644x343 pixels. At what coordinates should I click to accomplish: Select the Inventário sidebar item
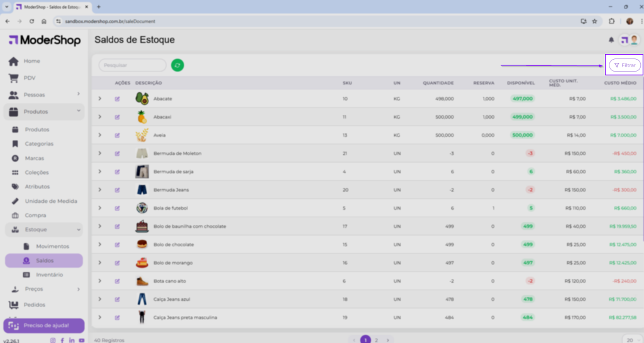click(49, 275)
